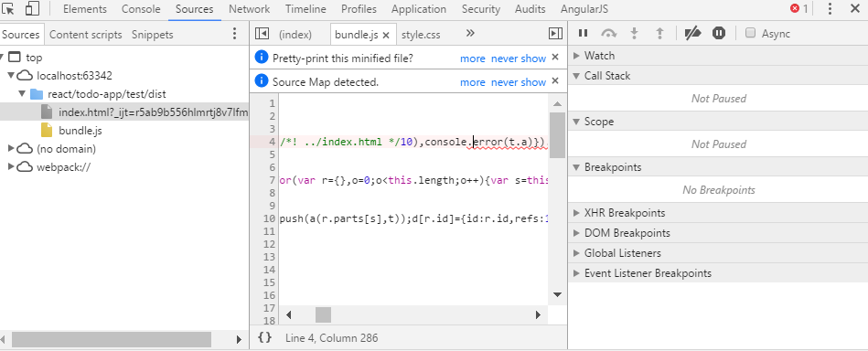The height and width of the screenshot is (351, 868).
Task: Select bundle.js in the file tree
Action: click(80, 131)
